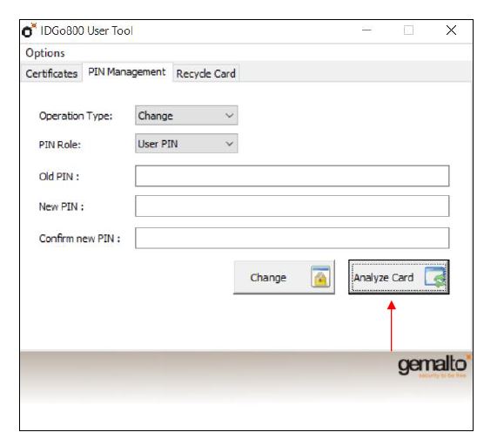Expand PIN Role using its chevron arrow
The width and height of the screenshot is (504, 439).
229,144
